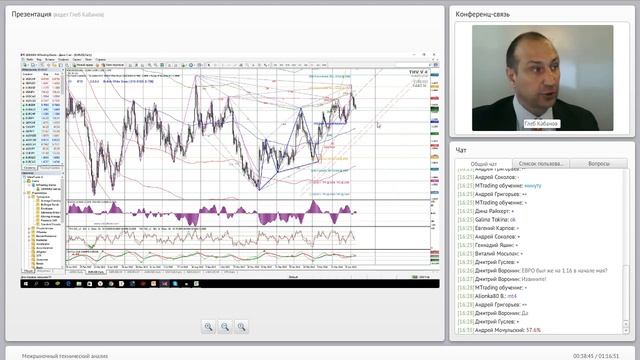Toggle the Auto-trading button

point(113,65)
